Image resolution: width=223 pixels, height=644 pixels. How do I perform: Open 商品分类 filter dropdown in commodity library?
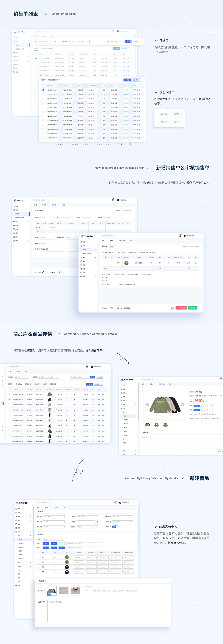(21, 377)
